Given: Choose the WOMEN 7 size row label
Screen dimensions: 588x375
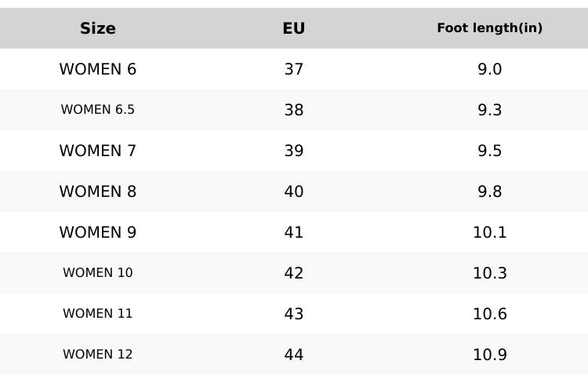Looking at the screenshot, I should [98, 151].
